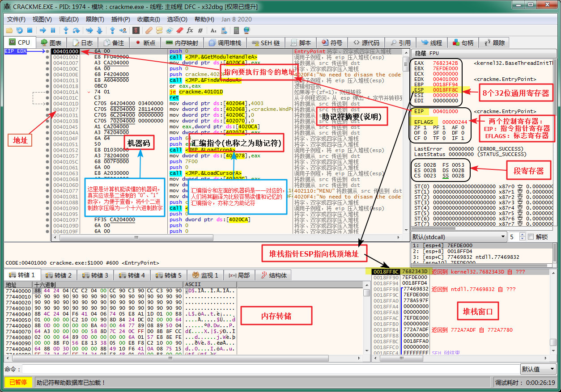
Task: Click the memory dump vertical scrollbar
Action: (x=367, y=322)
